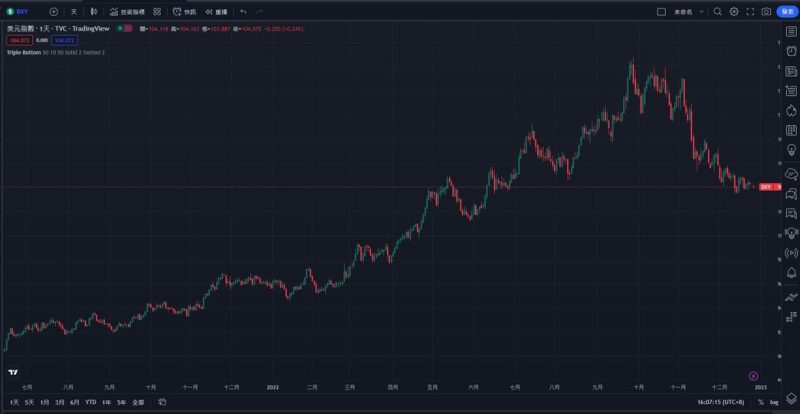Open the watchlist icon in right sidebar
The image size is (800, 414).
pos(791,32)
